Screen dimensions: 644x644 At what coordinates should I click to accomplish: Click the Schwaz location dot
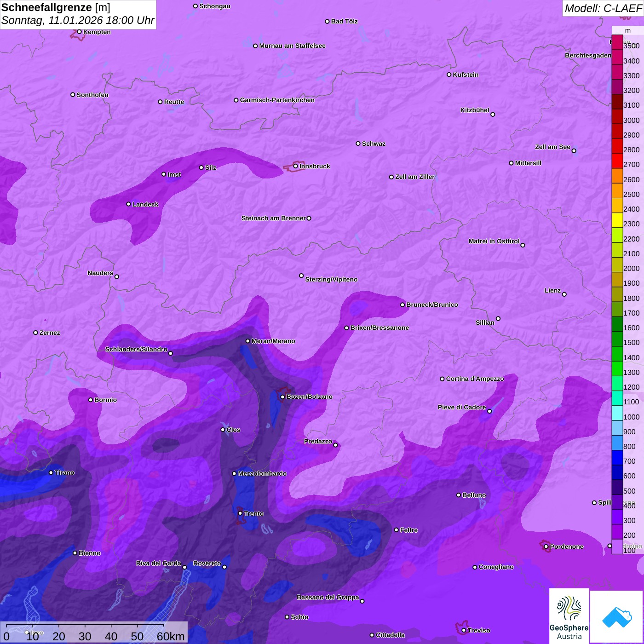tap(358, 144)
